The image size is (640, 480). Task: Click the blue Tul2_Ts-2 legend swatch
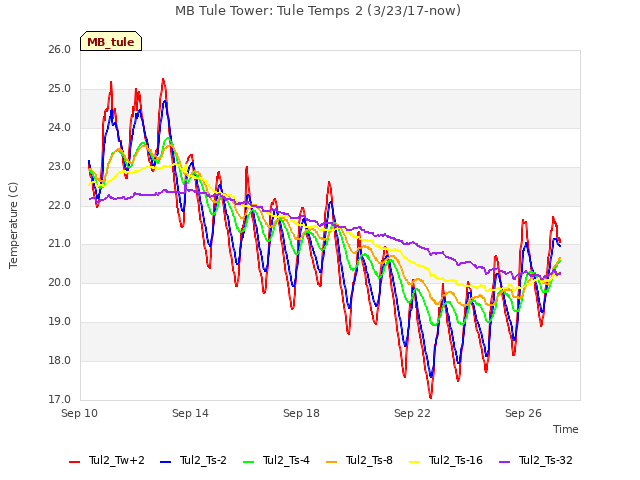(x=165, y=462)
